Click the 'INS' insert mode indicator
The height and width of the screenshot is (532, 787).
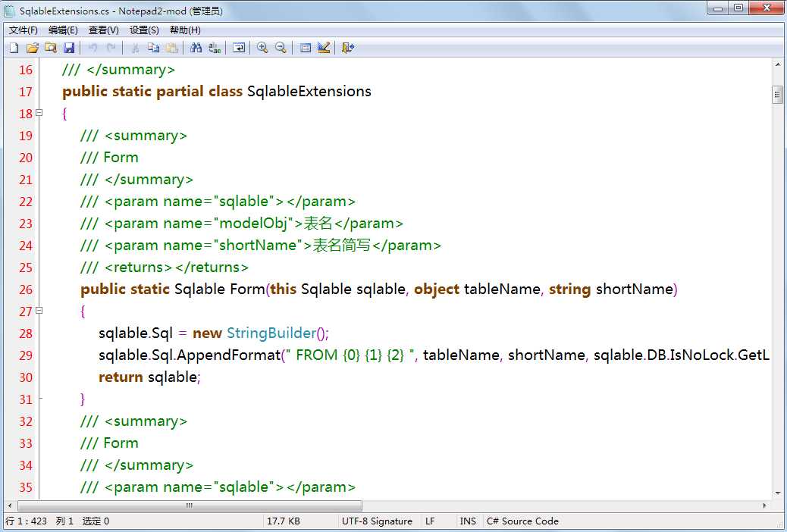[x=468, y=521]
